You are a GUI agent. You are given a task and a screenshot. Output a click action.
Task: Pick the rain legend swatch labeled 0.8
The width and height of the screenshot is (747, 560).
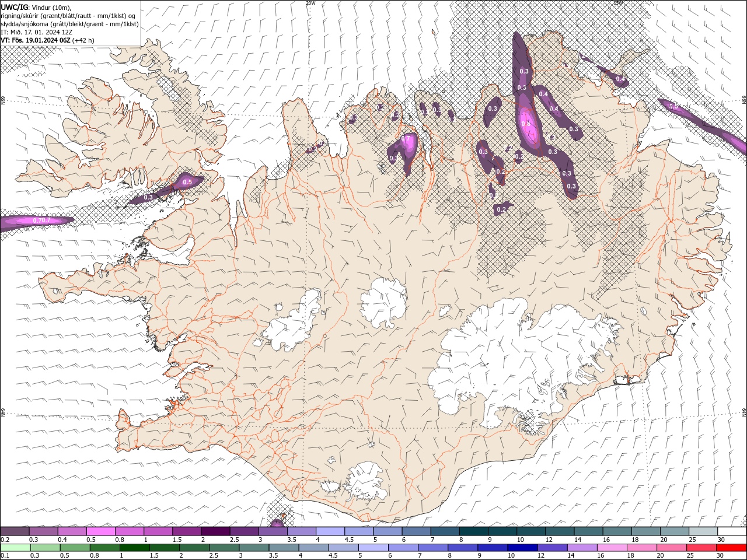tap(104, 548)
